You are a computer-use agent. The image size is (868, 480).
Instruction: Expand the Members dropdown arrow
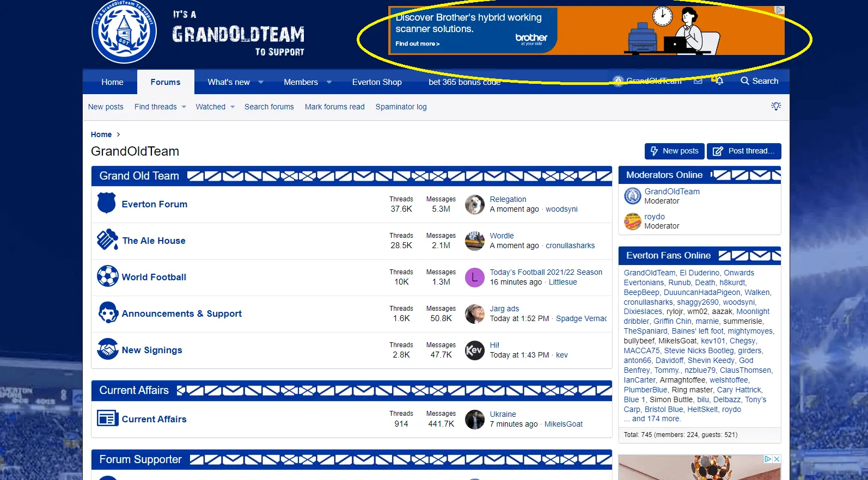329,82
